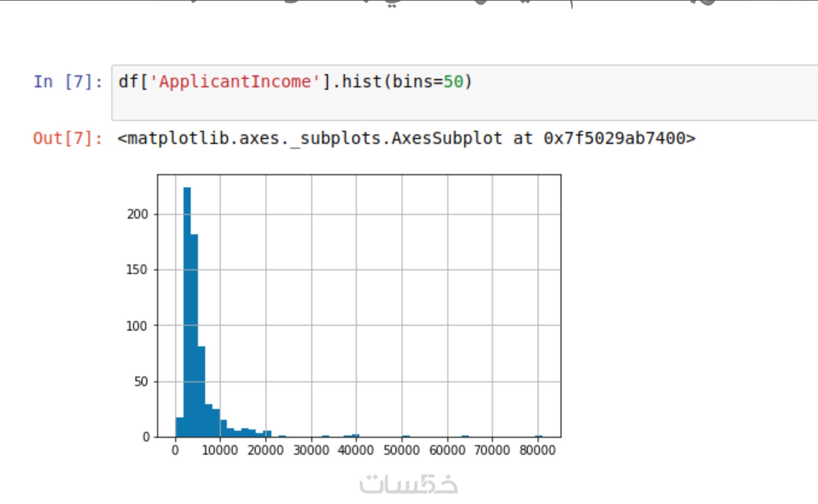Viewport: 818px width, 504px height.
Task: Click the Khamsat watermark logo
Action: click(x=408, y=484)
